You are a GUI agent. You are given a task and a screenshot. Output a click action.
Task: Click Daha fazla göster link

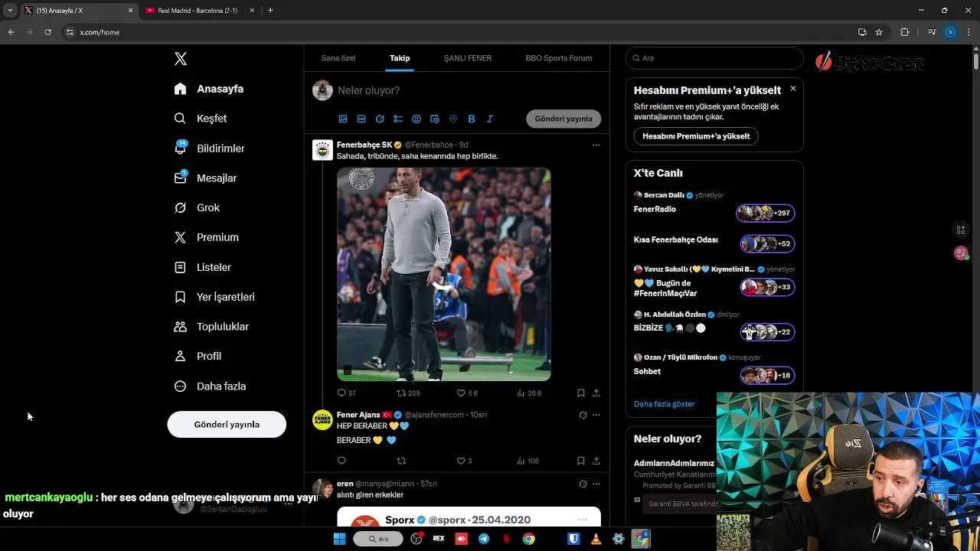pos(664,404)
